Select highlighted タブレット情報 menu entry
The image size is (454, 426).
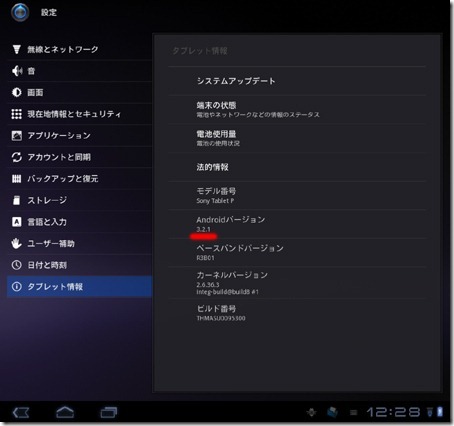(x=79, y=287)
